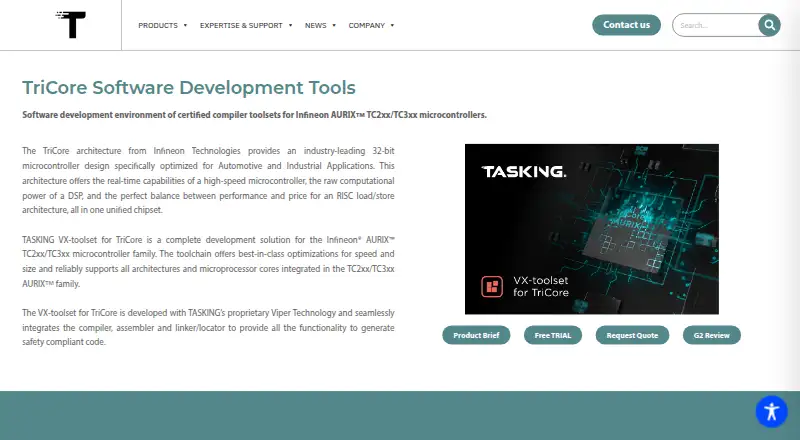Image resolution: width=800 pixels, height=440 pixels.
Task: Start the Free TRIAL button
Action: (x=553, y=335)
